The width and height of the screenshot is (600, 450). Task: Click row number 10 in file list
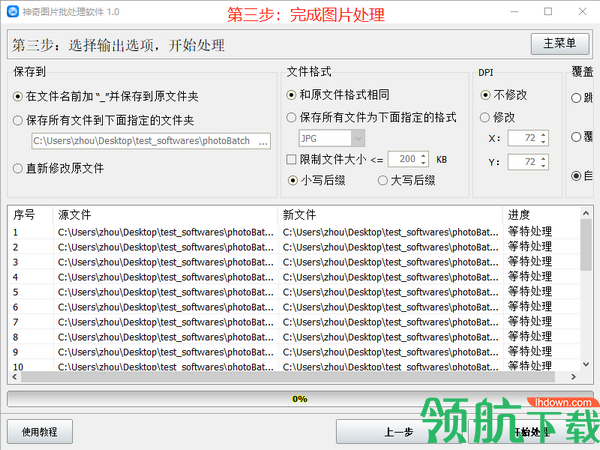point(18,367)
